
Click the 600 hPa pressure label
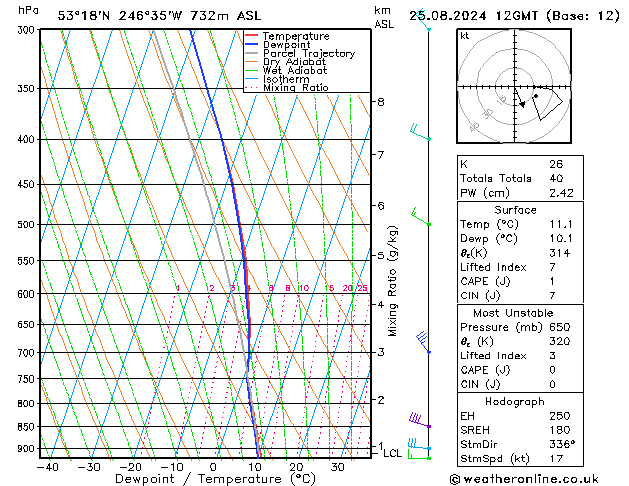(x=28, y=294)
